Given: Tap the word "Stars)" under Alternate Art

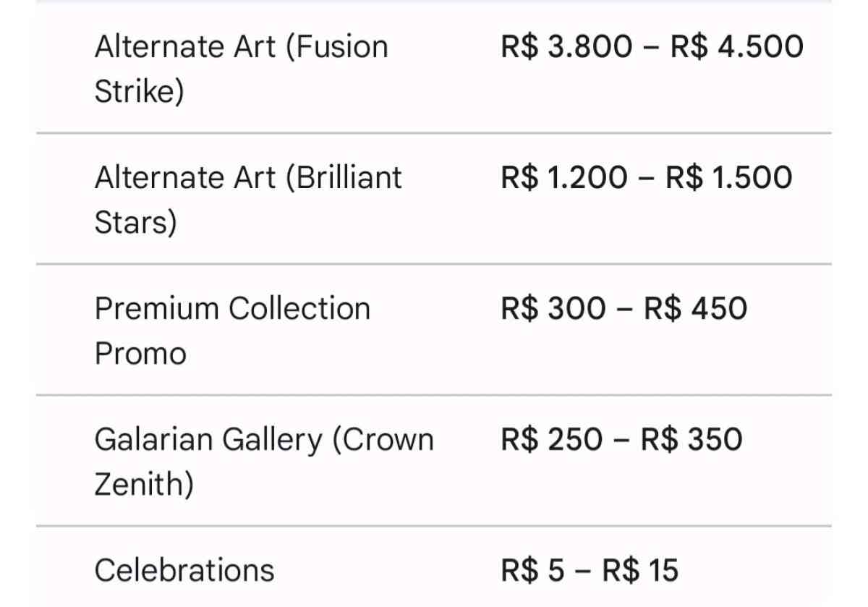Looking at the screenshot, I should point(135,223).
